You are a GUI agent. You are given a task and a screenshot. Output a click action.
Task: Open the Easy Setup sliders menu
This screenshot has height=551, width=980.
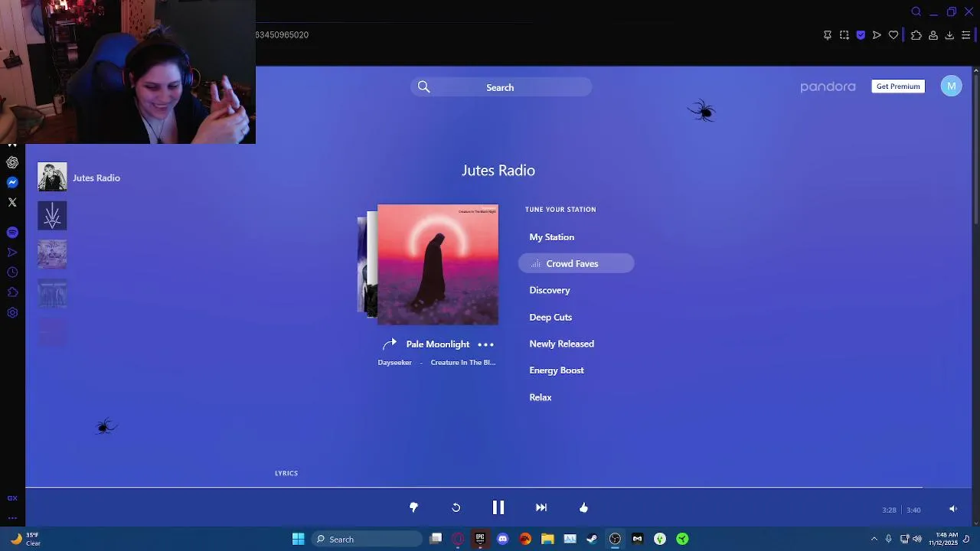click(966, 35)
